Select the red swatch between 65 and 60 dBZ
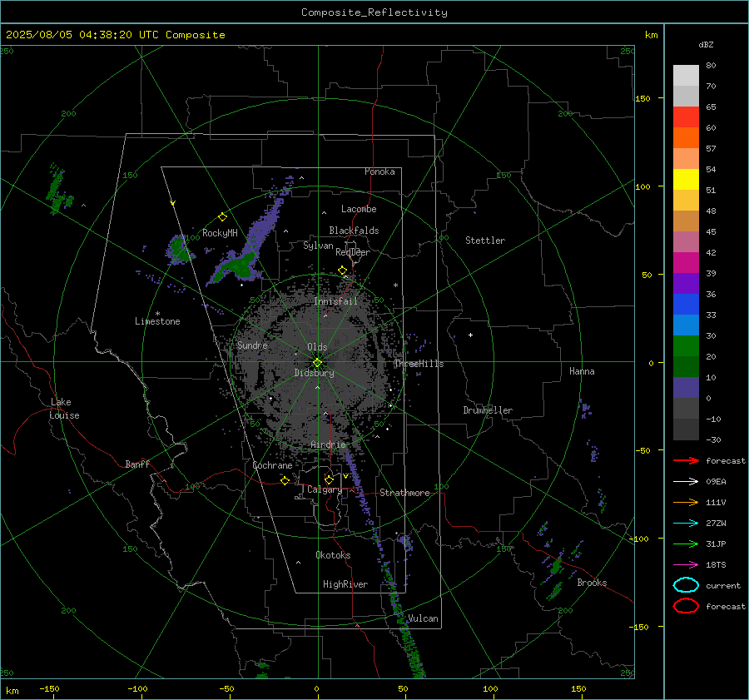Image resolution: width=749 pixels, height=700 pixels. click(686, 117)
